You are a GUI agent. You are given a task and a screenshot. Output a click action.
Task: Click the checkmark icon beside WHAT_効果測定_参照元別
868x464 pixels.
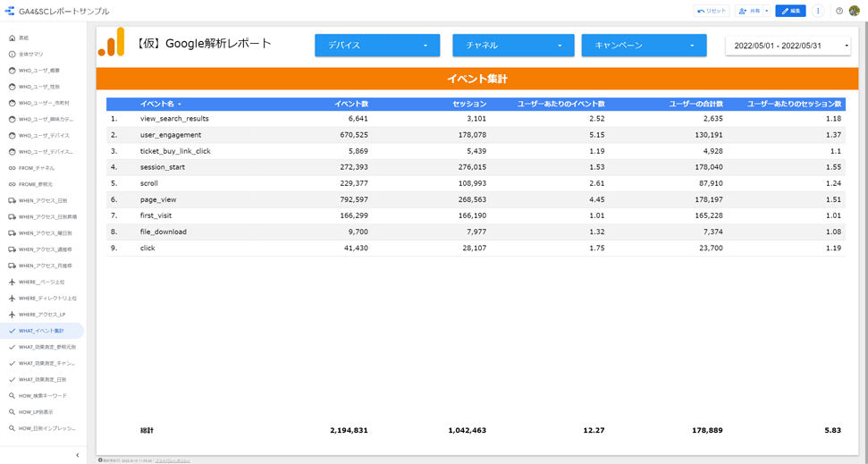pyautogui.click(x=12, y=347)
